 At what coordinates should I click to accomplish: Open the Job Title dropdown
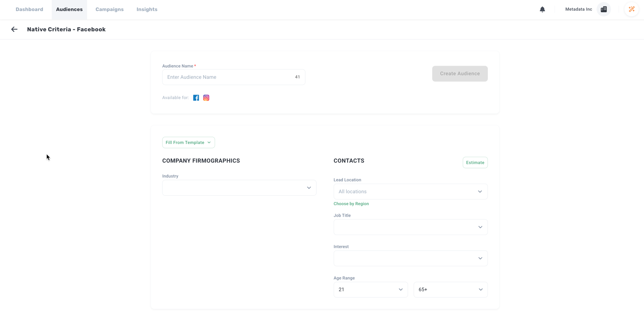point(410,227)
